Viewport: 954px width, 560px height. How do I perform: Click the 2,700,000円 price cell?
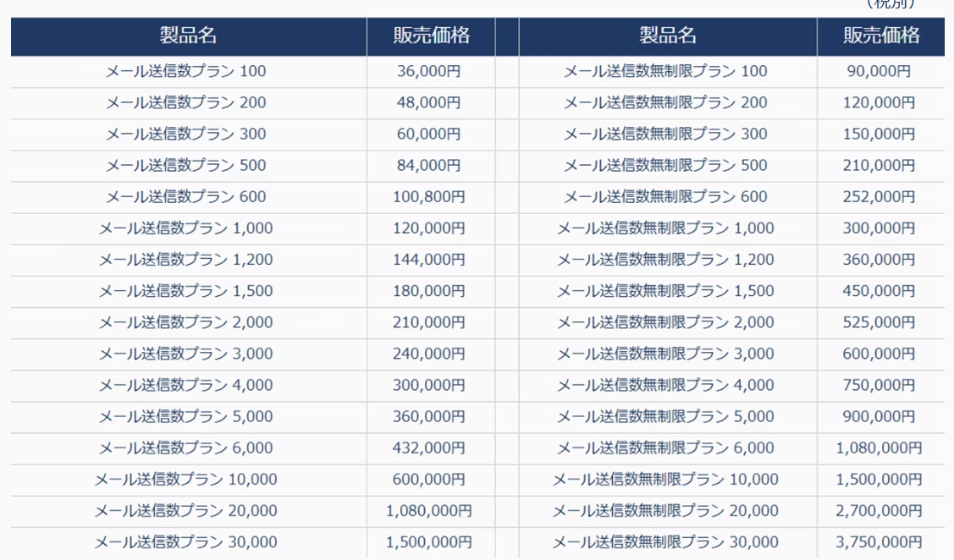pyautogui.click(x=879, y=511)
